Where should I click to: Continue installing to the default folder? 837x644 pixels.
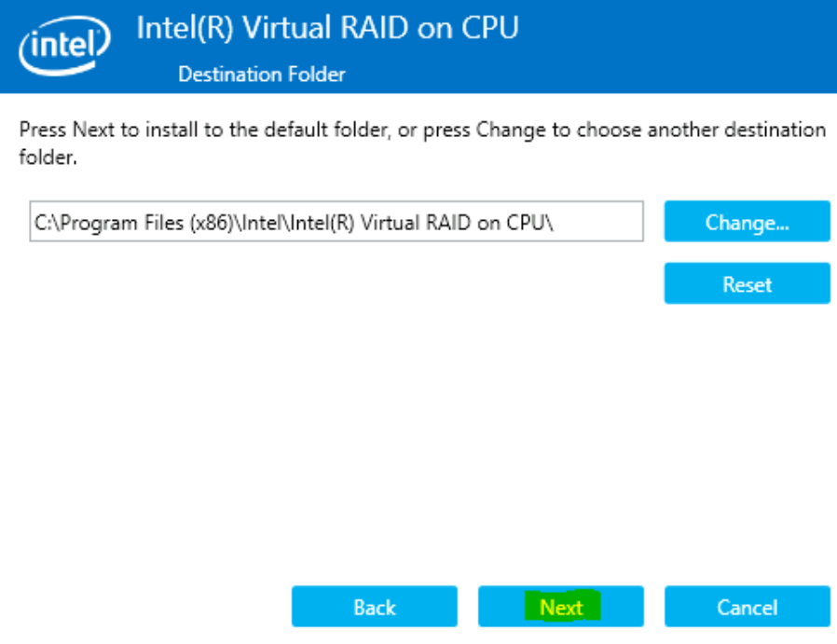pos(560,607)
